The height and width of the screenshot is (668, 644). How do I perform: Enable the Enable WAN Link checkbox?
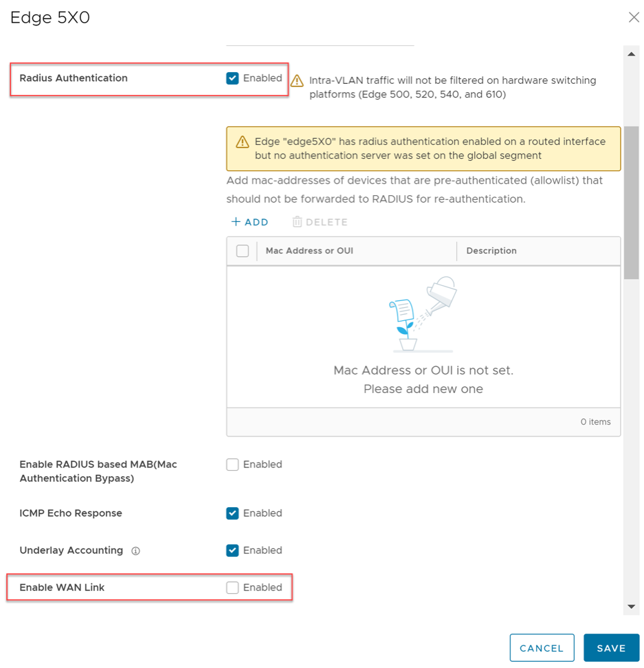(232, 587)
